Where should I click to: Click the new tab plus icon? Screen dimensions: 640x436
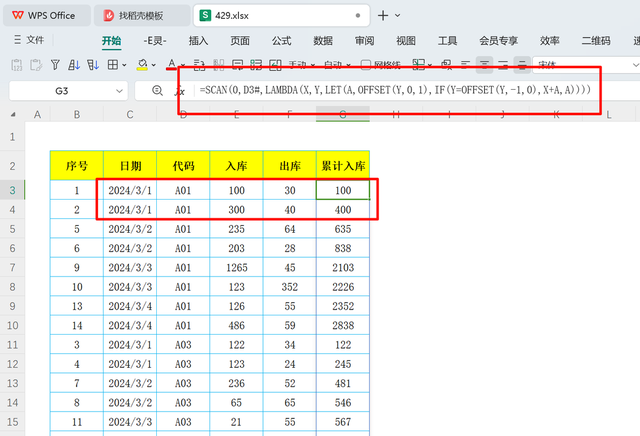point(383,16)
